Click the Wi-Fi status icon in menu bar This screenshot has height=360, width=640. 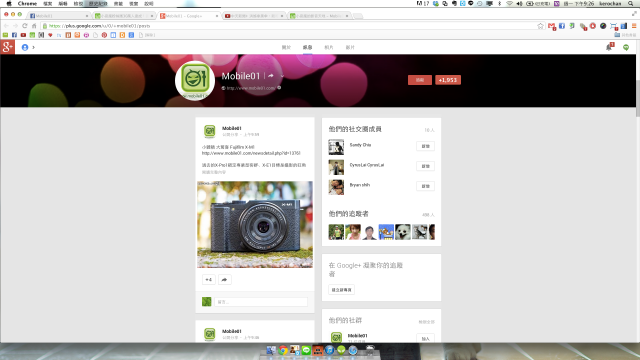[509, 3]
